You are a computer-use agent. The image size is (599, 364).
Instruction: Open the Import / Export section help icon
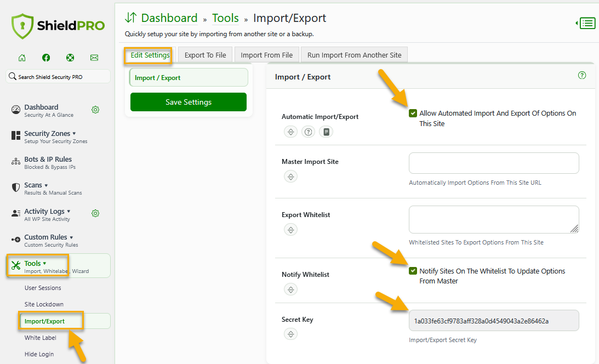[582, 75]
